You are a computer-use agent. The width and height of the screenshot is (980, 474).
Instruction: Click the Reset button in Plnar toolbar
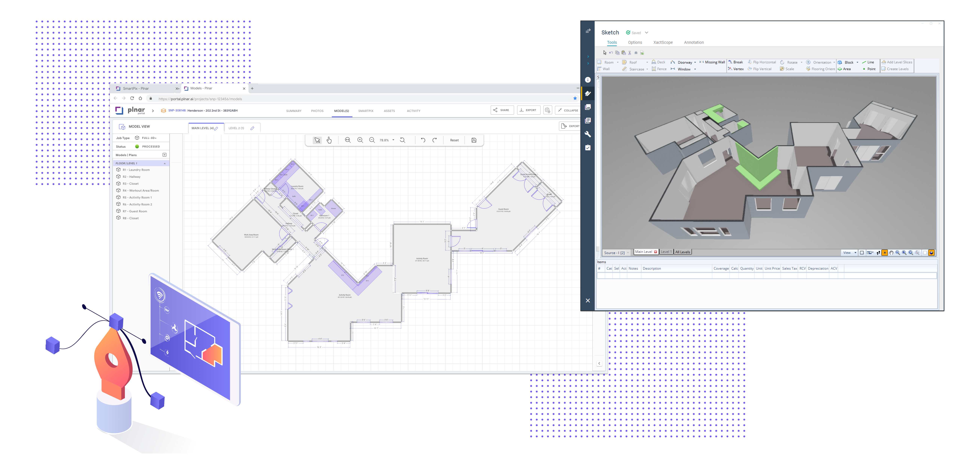454,140
